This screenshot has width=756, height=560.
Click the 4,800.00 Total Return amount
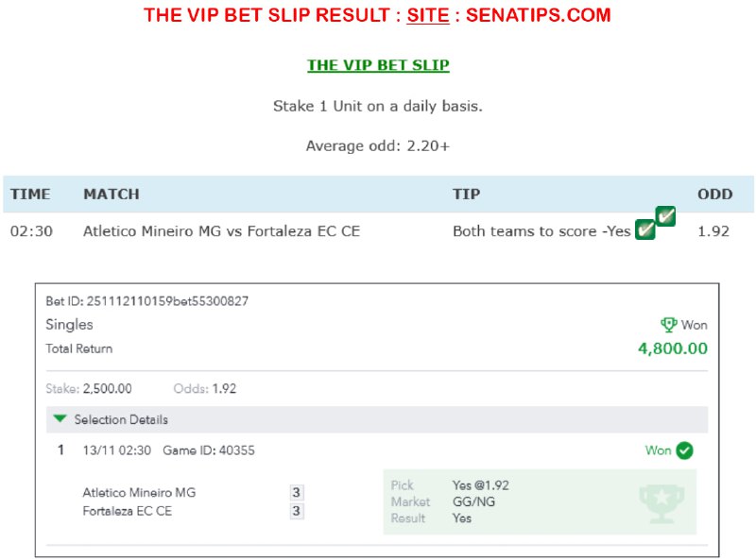672,348
